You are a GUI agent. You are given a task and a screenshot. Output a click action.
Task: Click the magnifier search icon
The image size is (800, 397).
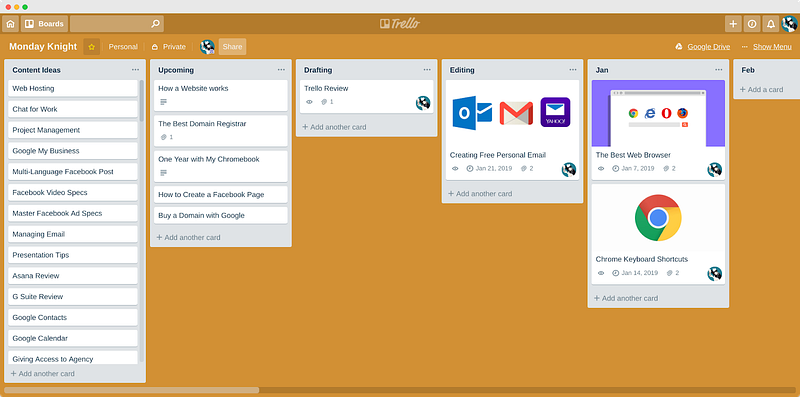tap(156, 23)
